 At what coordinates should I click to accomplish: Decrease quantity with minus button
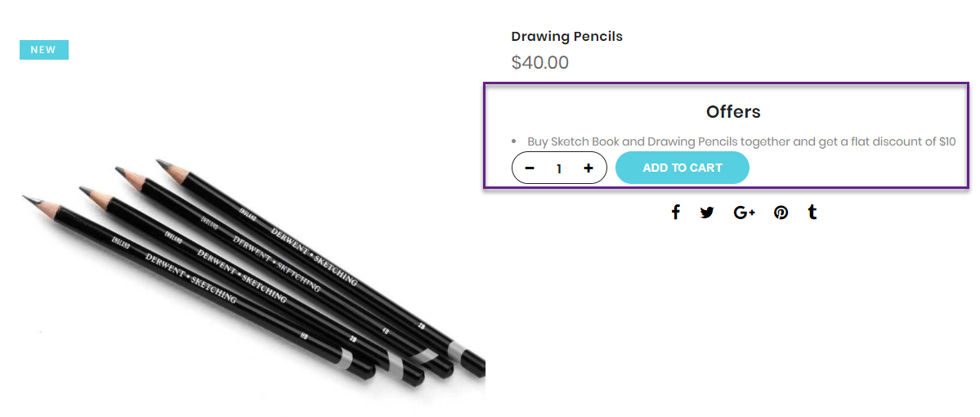[530, 168]
